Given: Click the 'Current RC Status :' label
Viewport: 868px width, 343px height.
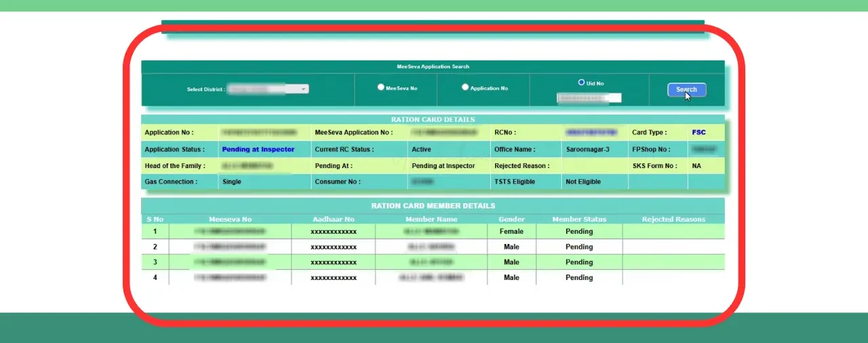Looking at the screenshot, I should 344,149.
